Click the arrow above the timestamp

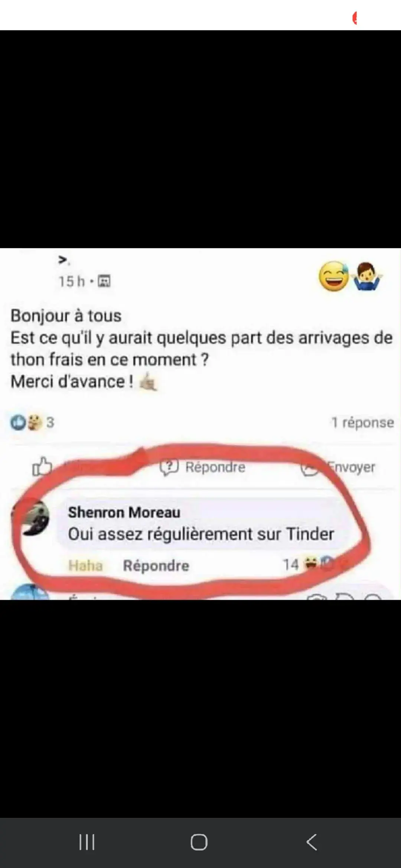click(x=63, y=260)
